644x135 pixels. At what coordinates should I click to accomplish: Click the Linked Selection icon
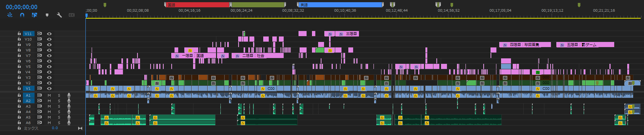35,15
